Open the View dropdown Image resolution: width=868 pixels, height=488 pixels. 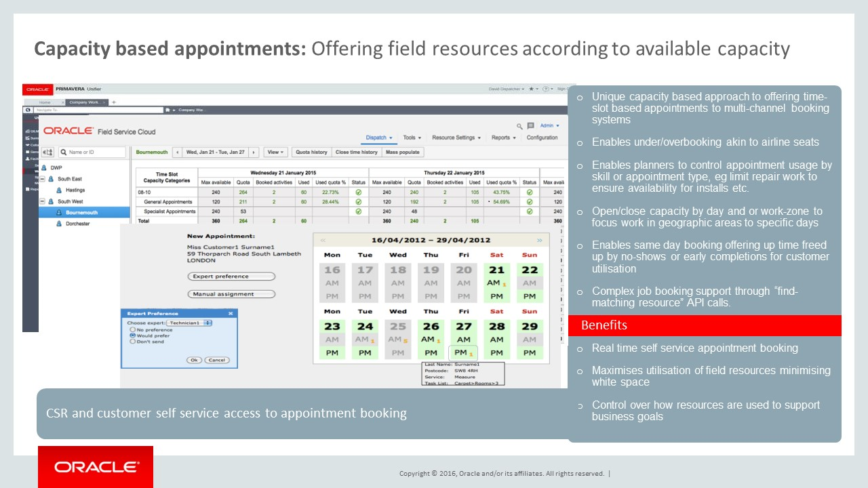point(275,152)
